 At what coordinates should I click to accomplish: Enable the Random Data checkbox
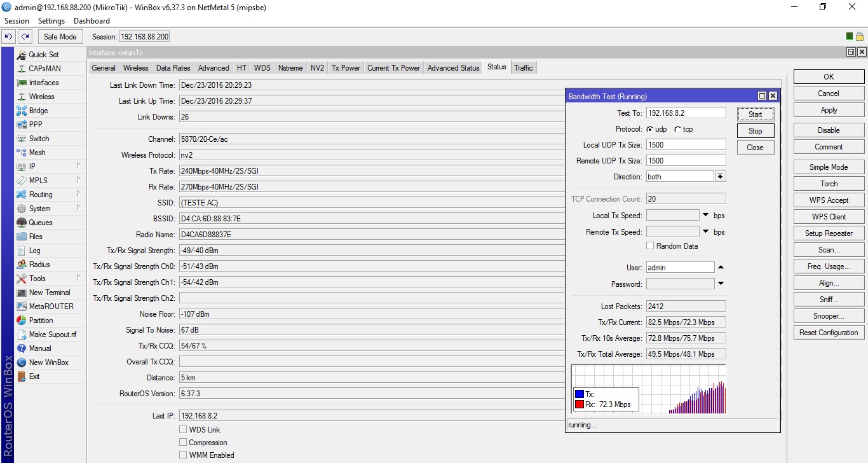[x=650, y=246]
